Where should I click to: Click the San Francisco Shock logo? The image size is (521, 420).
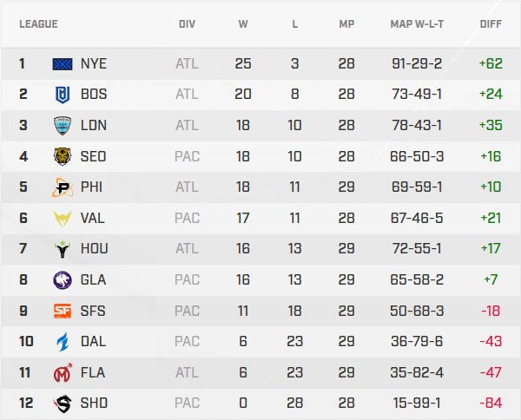[x=63, y=311]
